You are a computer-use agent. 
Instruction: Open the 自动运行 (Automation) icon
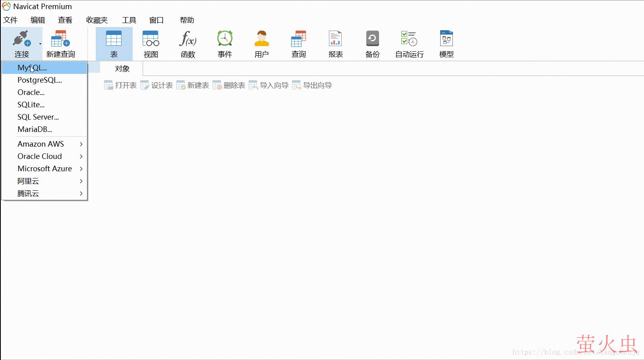pyautogui.click(x=408, y=43)
